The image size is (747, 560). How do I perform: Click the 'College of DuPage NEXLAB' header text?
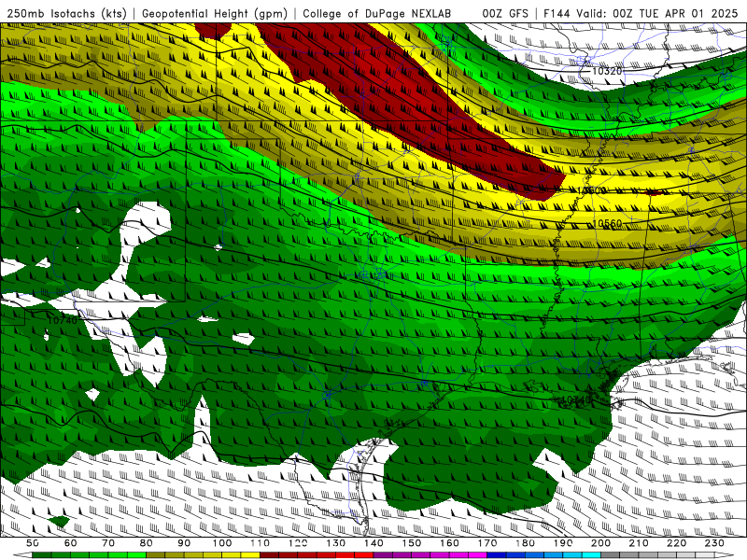pos(377,14)
